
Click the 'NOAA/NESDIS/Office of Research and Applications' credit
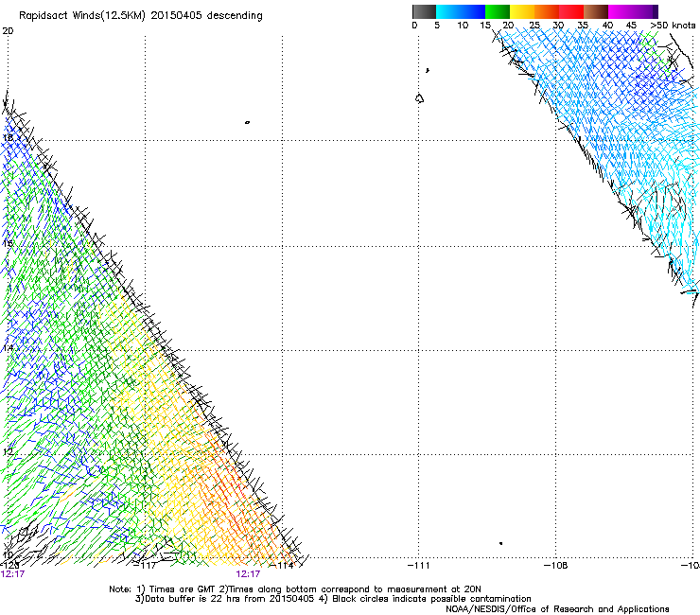point(557,609)
